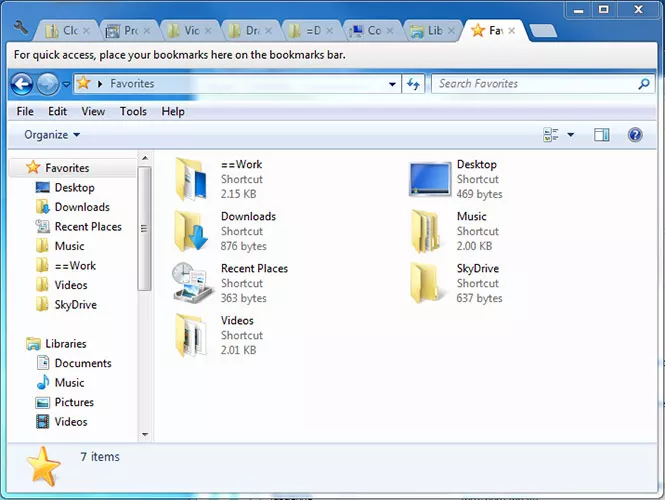Click the Favorites star in address bar

(84, 83)
